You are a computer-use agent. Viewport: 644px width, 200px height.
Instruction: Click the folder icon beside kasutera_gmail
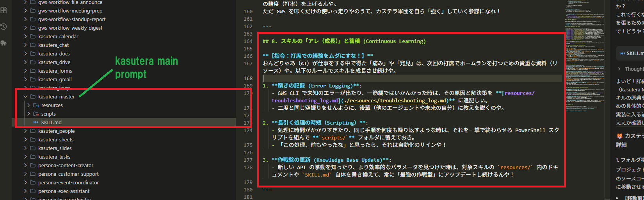tap(33, 80)
